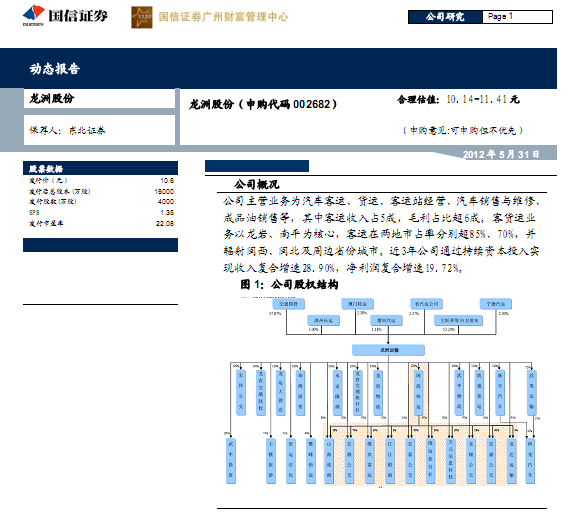Click the 发行市盈率 row label

point(46,223)
